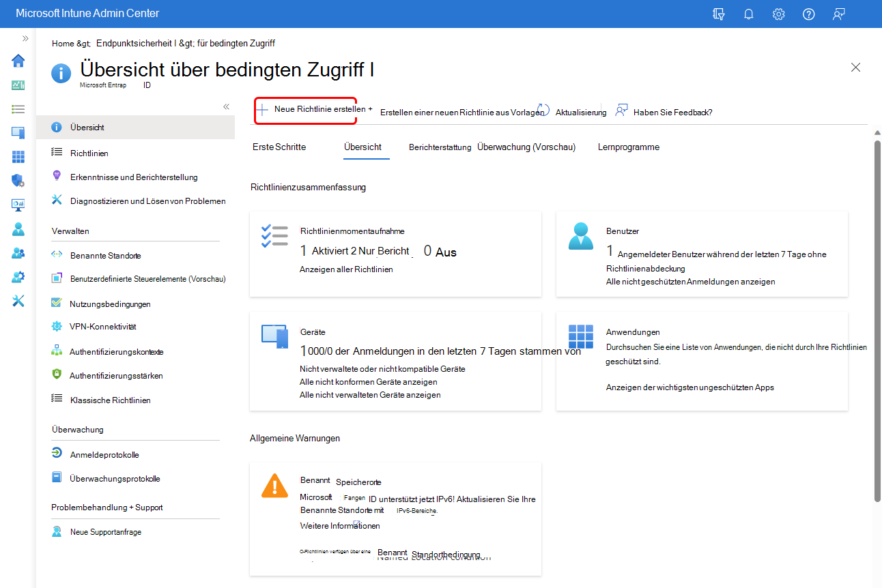Switch to the Berichterstattung tab
882x588 pixels.
440,147
